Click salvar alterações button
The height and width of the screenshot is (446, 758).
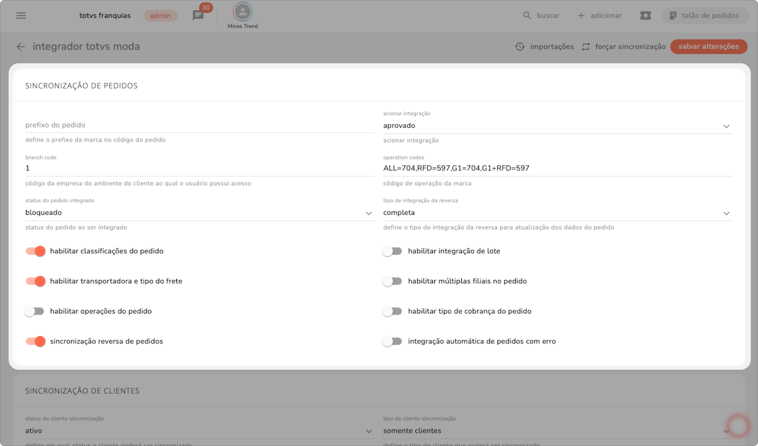click(x=708, y=47)
